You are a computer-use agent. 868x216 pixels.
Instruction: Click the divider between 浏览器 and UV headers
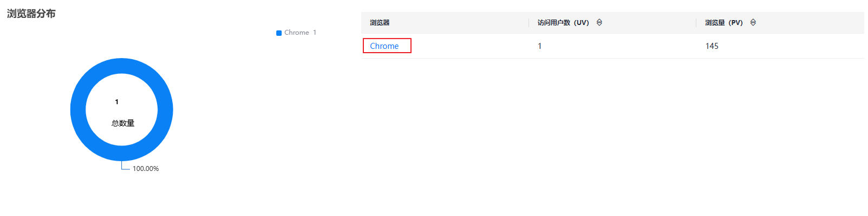pos(528,23)
